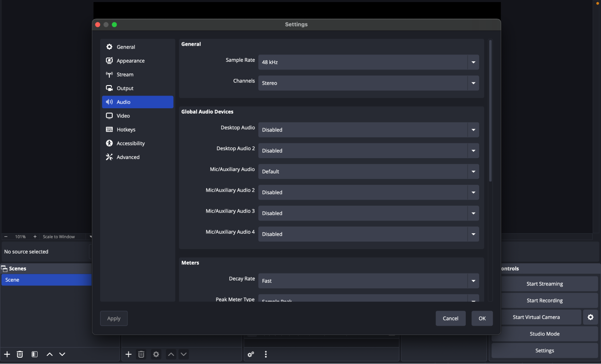This screenshot has width=601, height=364.
Task: Click the Output settings icon
Action: pyautogui.click(x=109, y=88)
